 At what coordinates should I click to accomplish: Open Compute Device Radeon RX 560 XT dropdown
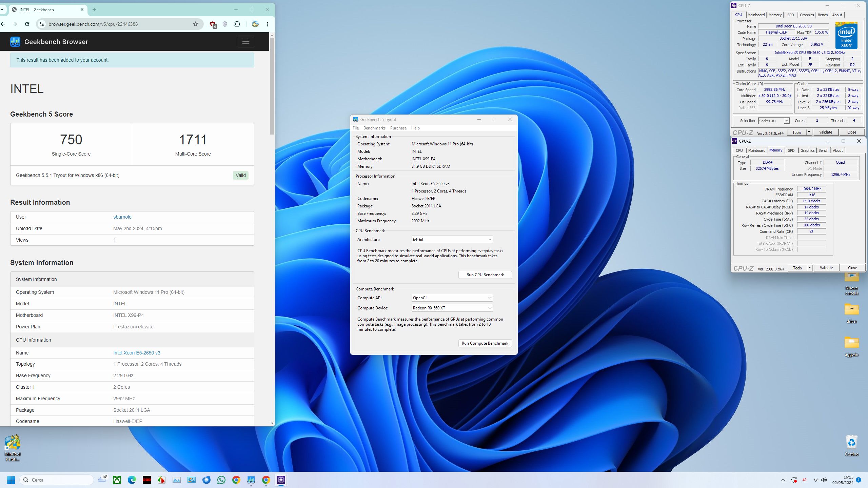[x=452, y=308]
